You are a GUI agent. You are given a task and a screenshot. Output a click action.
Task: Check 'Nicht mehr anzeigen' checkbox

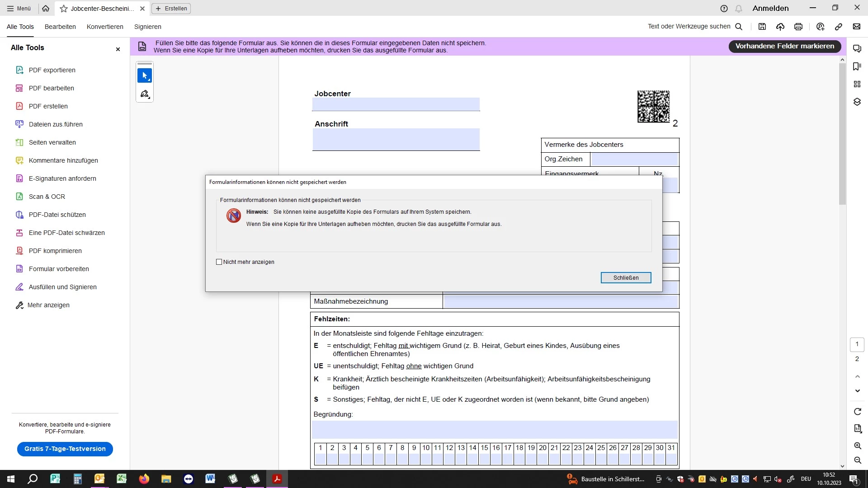tap(219, 262)
